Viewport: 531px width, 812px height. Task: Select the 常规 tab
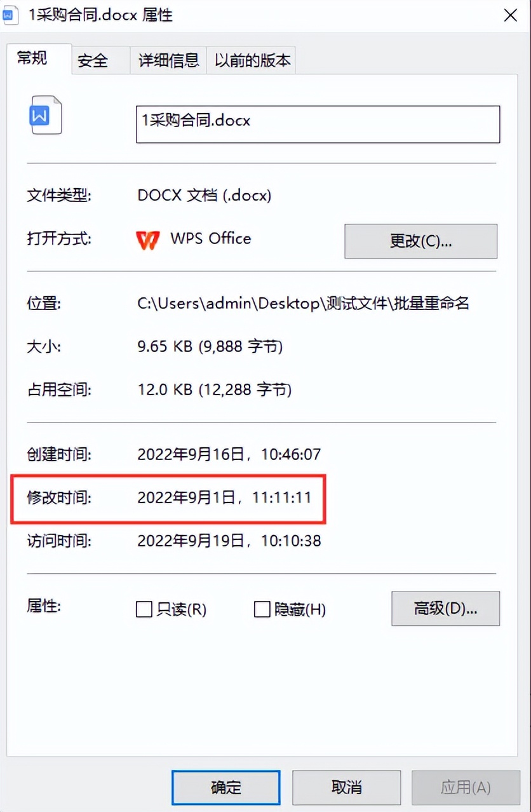coord(32,58)
